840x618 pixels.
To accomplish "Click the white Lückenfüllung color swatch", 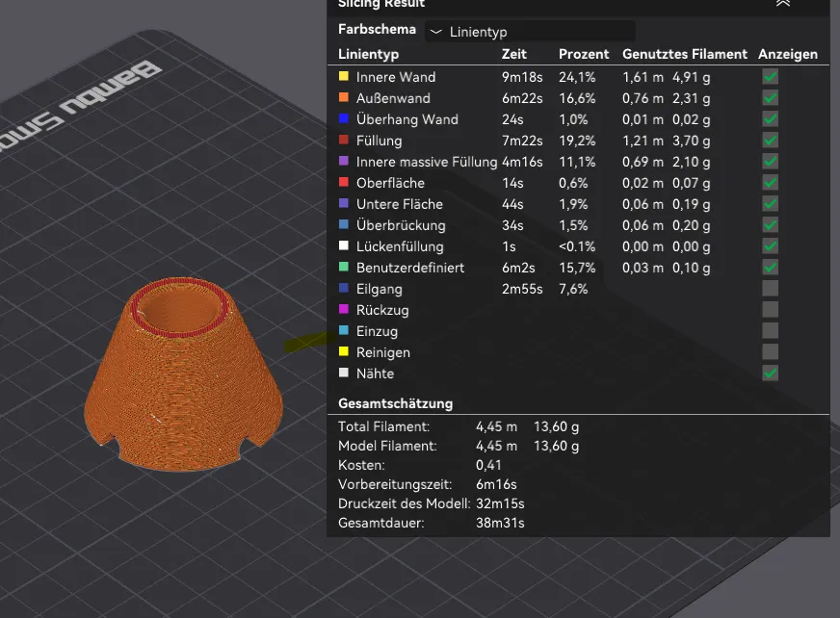I will [x=344, y=245].
